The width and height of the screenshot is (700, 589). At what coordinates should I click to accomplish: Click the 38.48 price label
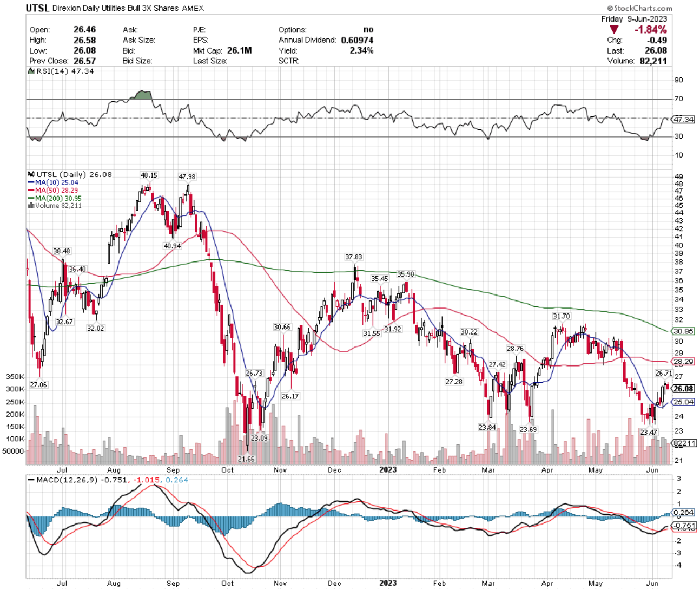62,251
